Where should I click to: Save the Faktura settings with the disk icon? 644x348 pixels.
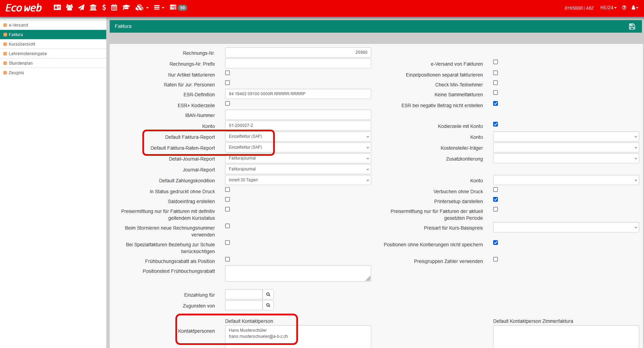pos(632,26)
